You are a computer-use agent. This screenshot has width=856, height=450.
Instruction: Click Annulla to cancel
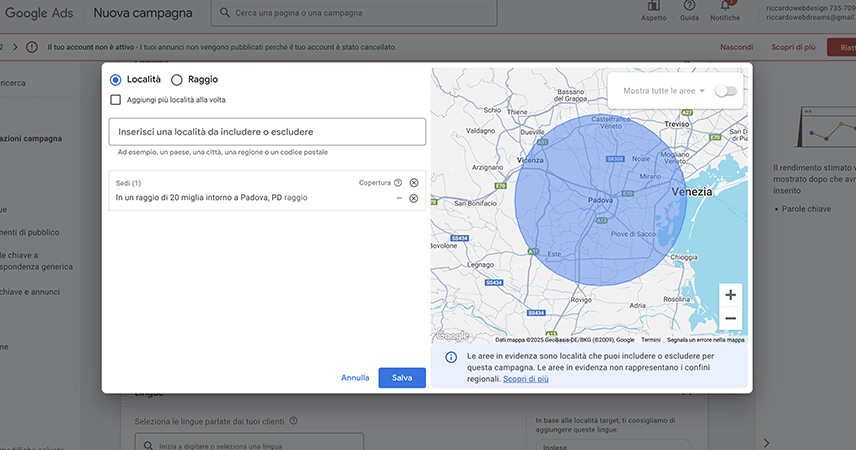point(355,378)
